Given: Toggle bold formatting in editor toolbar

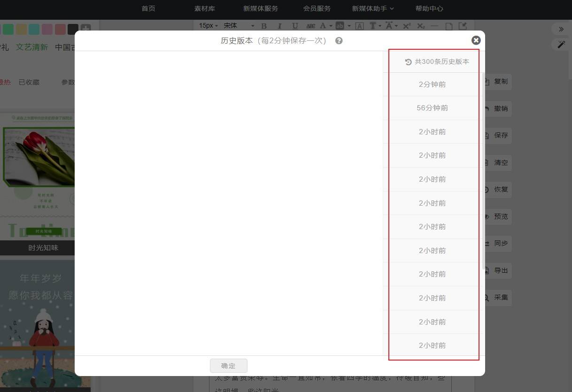Looking at the screenshot, I should [x=264, y=26].
